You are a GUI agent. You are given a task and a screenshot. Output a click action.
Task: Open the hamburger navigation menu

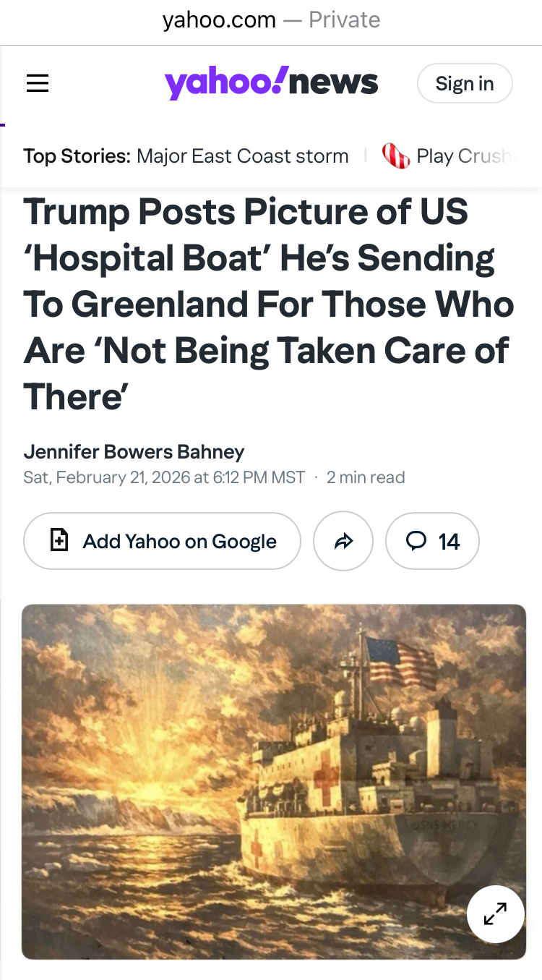tap(38, 84)
